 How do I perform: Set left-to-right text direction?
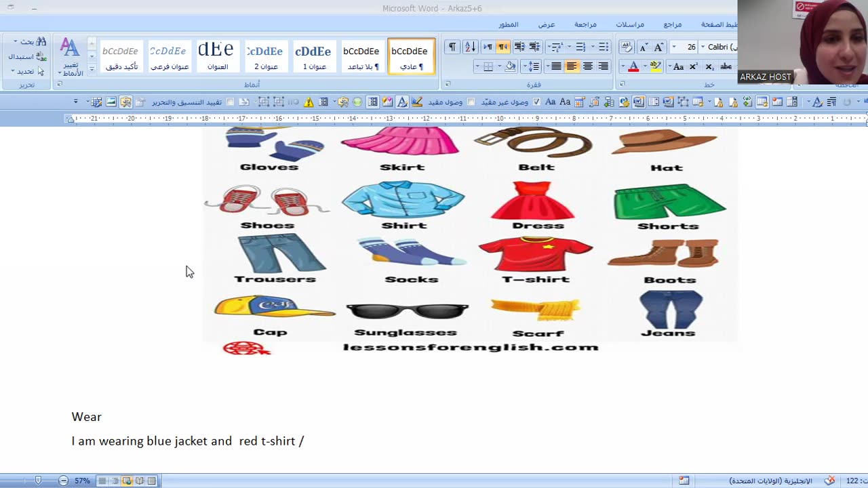(488, 47)
